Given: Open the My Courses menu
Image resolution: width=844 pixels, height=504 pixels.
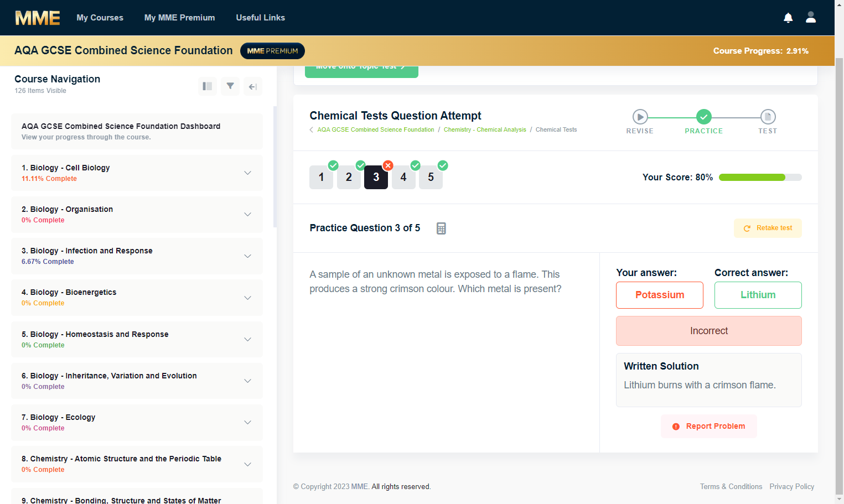Looking at the screenshot, I should coord(100,18).
